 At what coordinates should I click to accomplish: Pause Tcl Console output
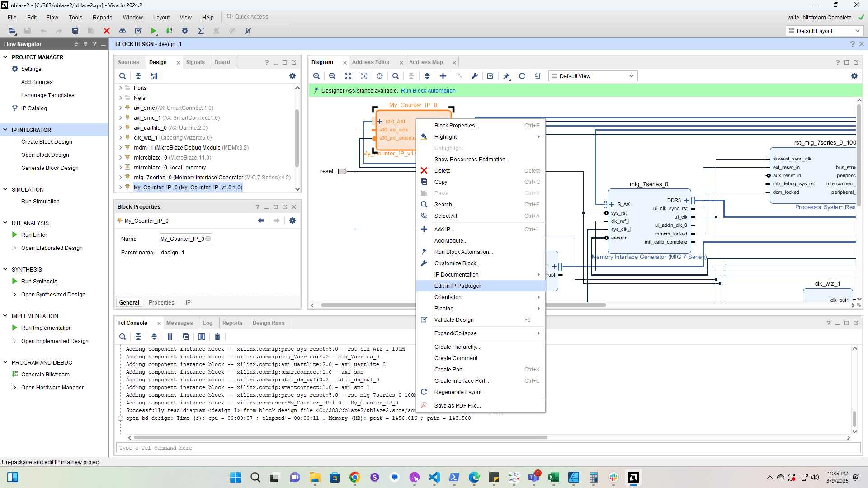[x=170, y=337]
